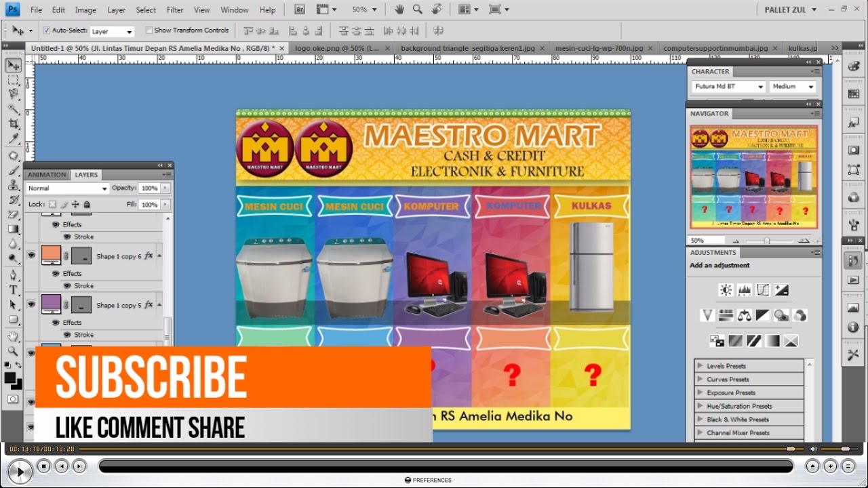Click the Navigator preview thumbnail
This screenshot has height=488, width=868.
pos(753,176)
